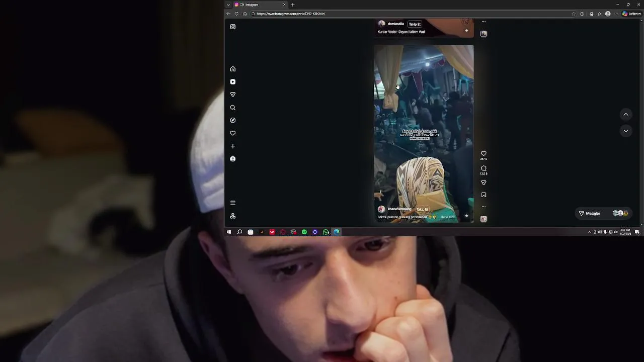The height and width of the screenshot is (362, 644).
Task: Open your profile avatar in the sidebar
Action: pos(232,159)
